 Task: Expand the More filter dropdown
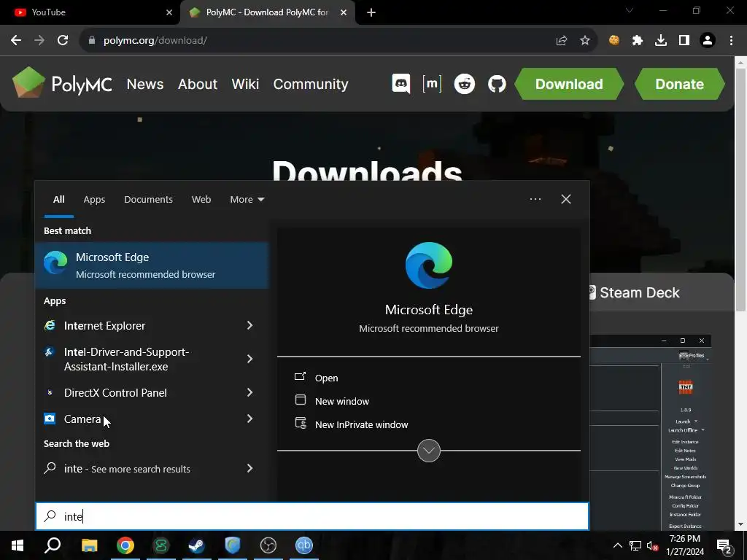pyautogui.click(x=247, y=200)
